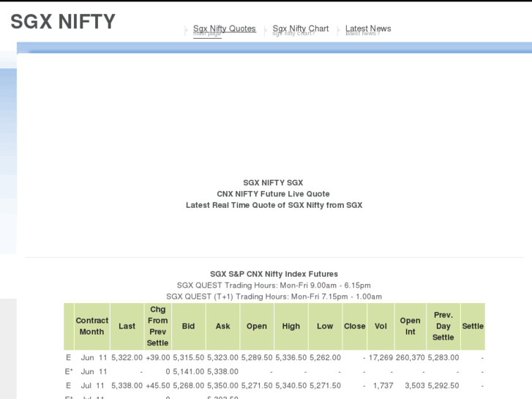
Task: Click the Low column header
Action: 325,326
